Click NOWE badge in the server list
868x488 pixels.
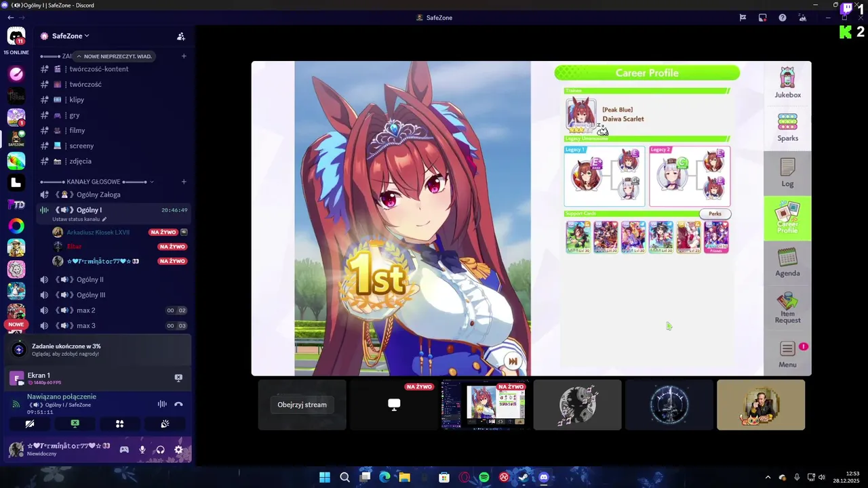tap(16, 325)
